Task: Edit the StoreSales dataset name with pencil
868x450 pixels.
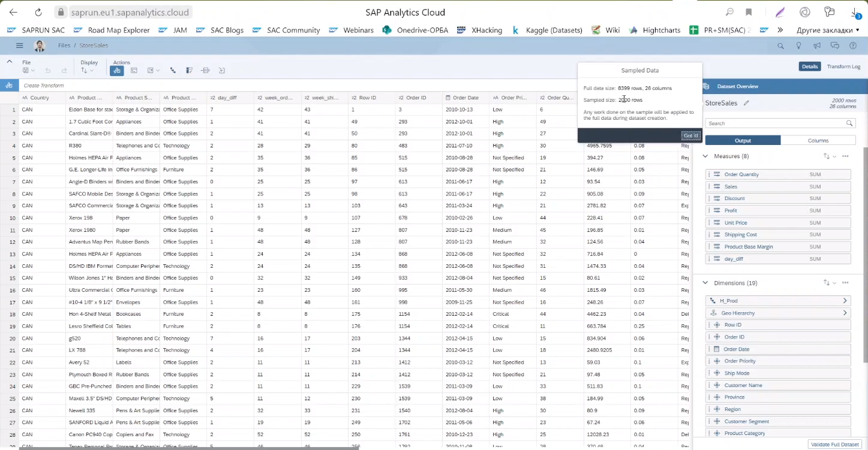Action: tap(746, 103)
